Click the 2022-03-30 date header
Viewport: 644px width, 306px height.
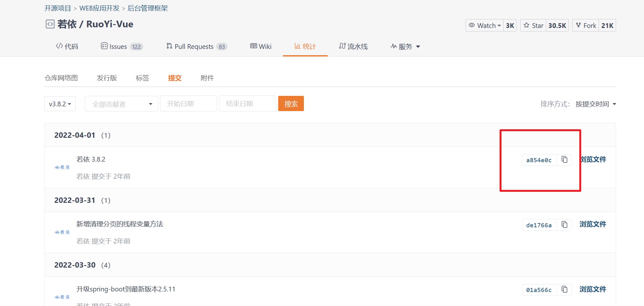coord(75,265)
